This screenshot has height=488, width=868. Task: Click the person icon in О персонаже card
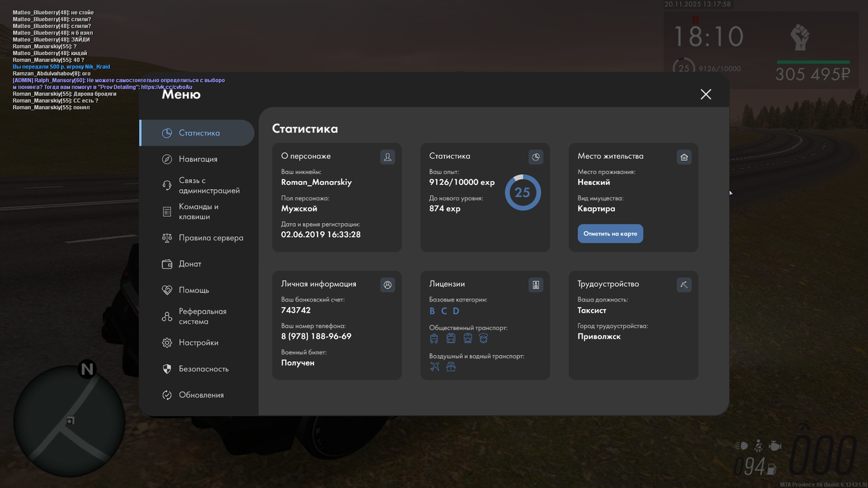click(387, 157)
